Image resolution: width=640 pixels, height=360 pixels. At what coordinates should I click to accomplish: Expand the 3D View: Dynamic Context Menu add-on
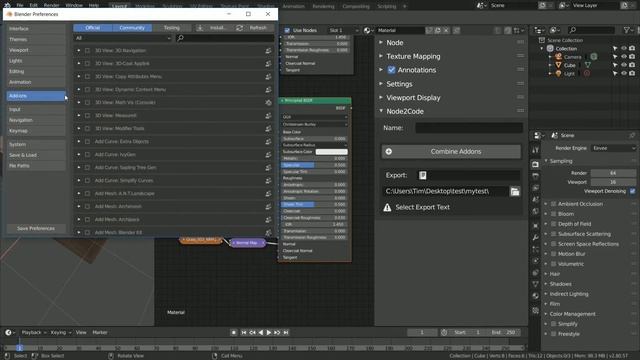(79, 89)
